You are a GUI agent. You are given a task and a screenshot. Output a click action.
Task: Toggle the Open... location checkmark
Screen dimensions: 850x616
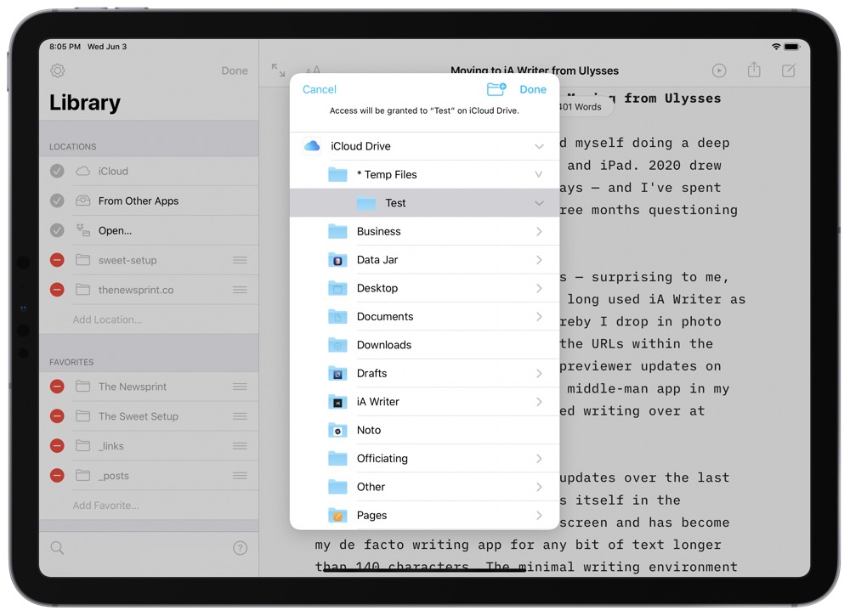pos(57,231)
